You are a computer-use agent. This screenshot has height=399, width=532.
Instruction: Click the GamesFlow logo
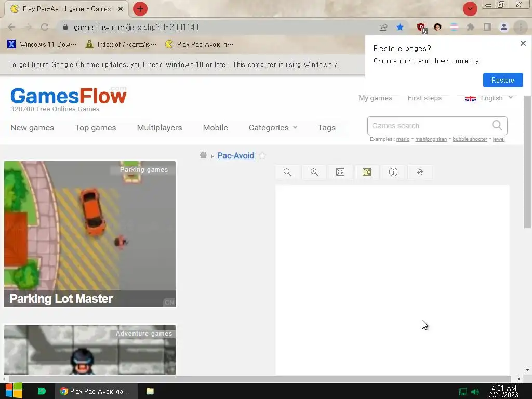[x=69, y=96]
